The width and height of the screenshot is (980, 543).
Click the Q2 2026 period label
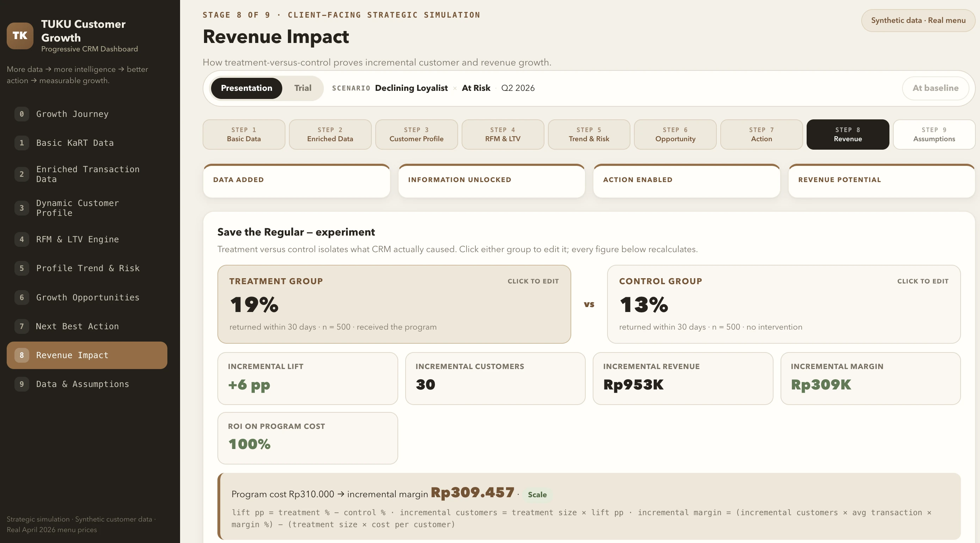518,88
